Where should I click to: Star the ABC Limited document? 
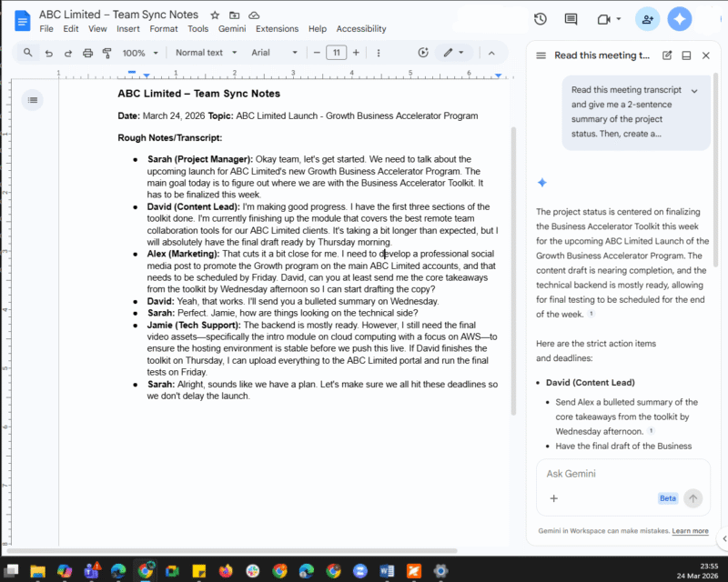(x=215, y=15)
